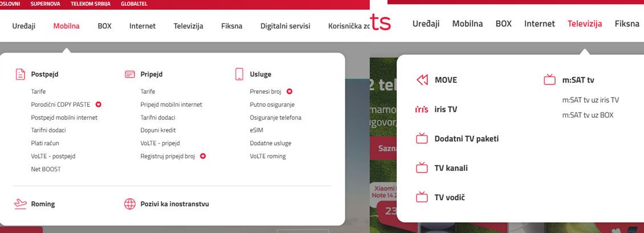This screenshot has width=644, height=233.
Task: Click the globe icon for Pozivi ka inostranstvu
Action: pyautogui.click(x=130, y=204)
